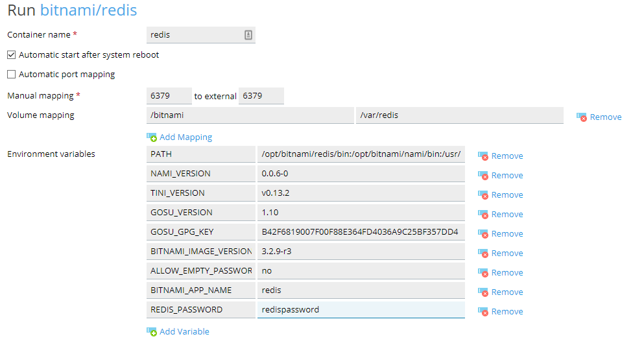
Task: Click the BITNAMI_APP_NAME name field
Action: [201, 290]
